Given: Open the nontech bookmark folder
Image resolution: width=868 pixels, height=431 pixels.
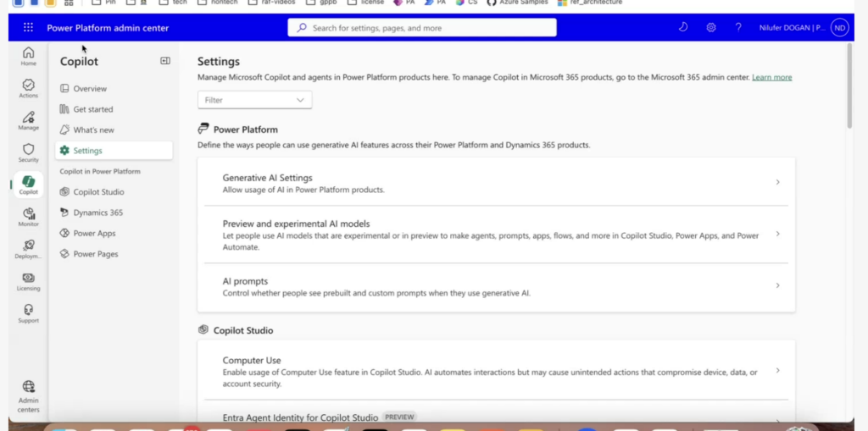Looking at the screenshot, I should coord(216,3).
